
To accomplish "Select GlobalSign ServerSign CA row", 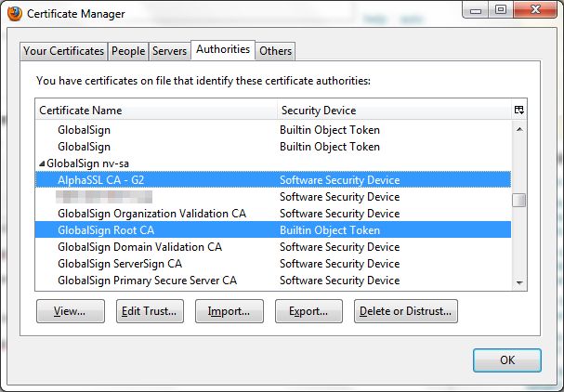I will [273, 264].
